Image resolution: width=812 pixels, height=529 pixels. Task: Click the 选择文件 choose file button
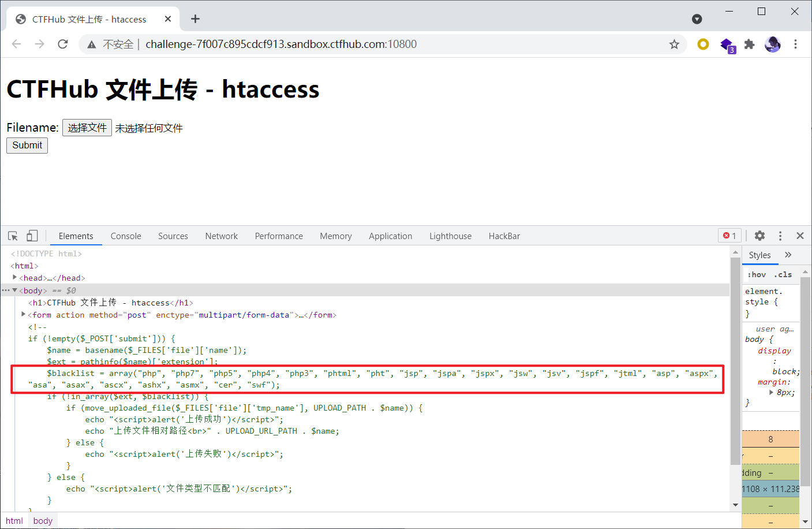pos(87,128)
